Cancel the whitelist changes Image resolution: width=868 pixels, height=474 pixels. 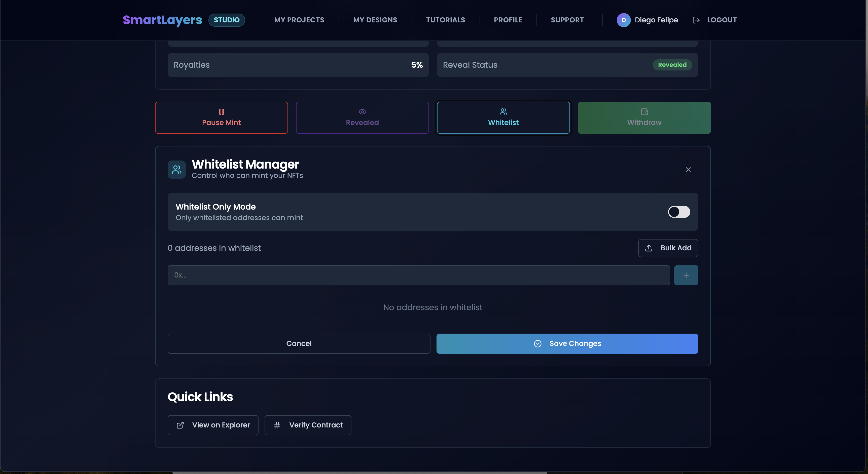pos(299,343)
